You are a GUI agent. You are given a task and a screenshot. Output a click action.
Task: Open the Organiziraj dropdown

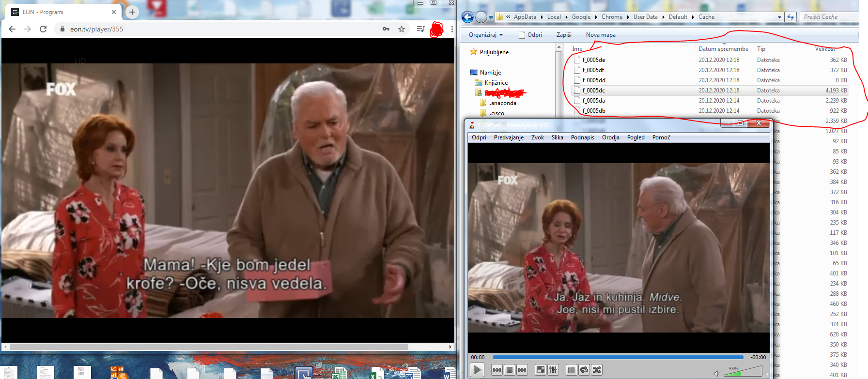[486, 35]
